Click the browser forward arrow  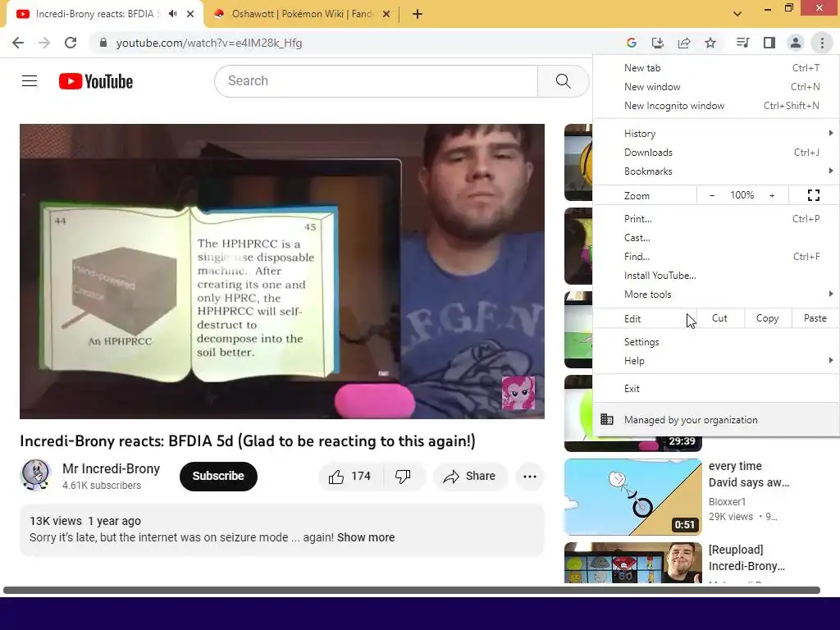coord(44,43)
